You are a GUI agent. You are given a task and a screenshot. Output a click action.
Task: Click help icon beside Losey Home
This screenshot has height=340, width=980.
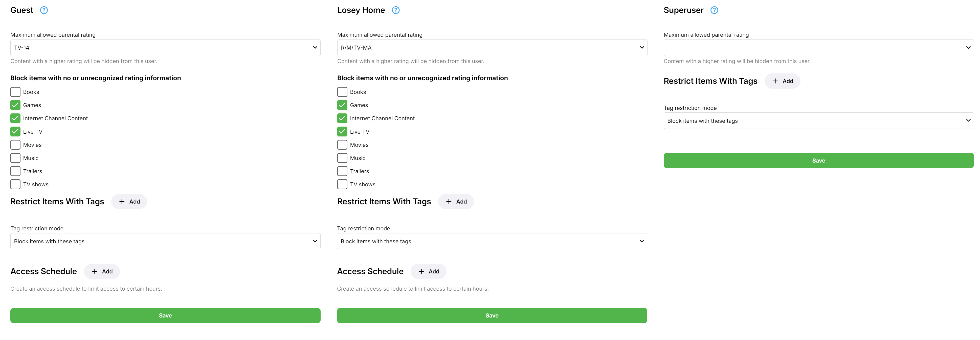click(396, 10)
